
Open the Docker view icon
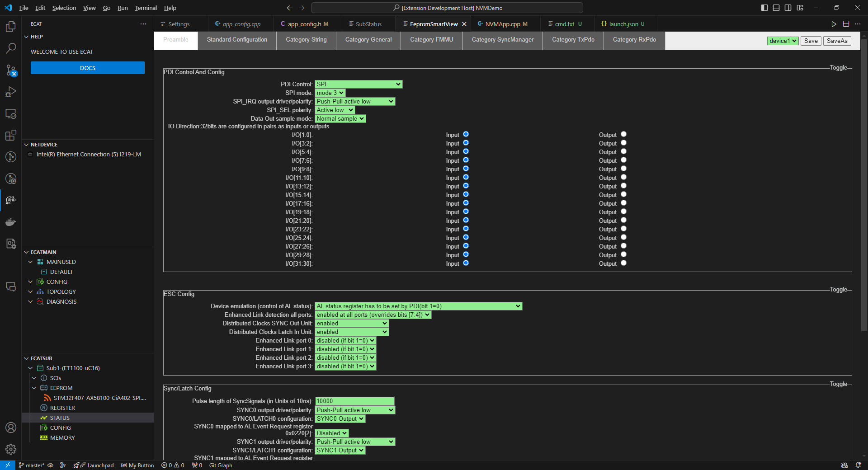click(11, 222)
